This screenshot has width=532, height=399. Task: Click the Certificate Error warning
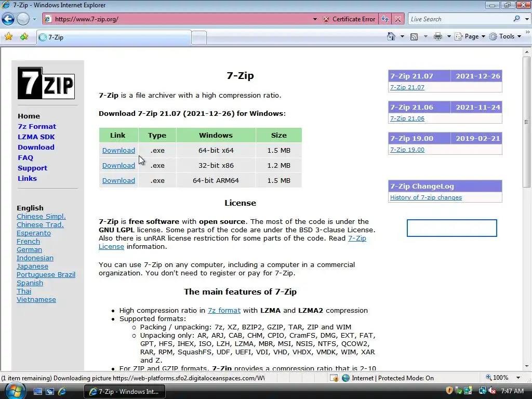(x=349, y=19)
